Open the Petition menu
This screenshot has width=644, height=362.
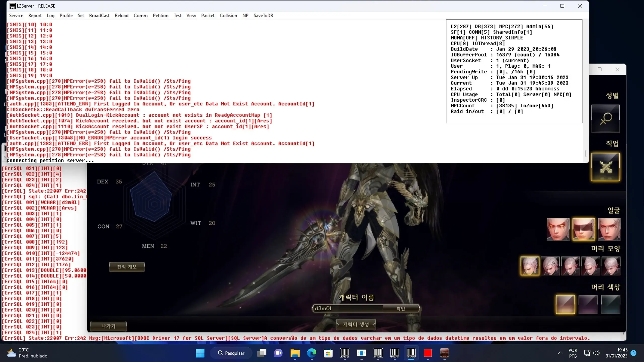point(160,16)
